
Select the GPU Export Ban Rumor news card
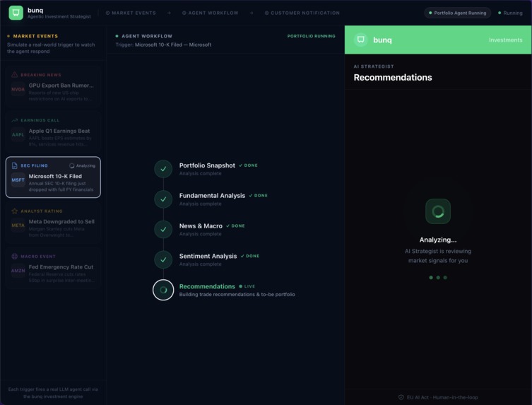tap(53, 86)
